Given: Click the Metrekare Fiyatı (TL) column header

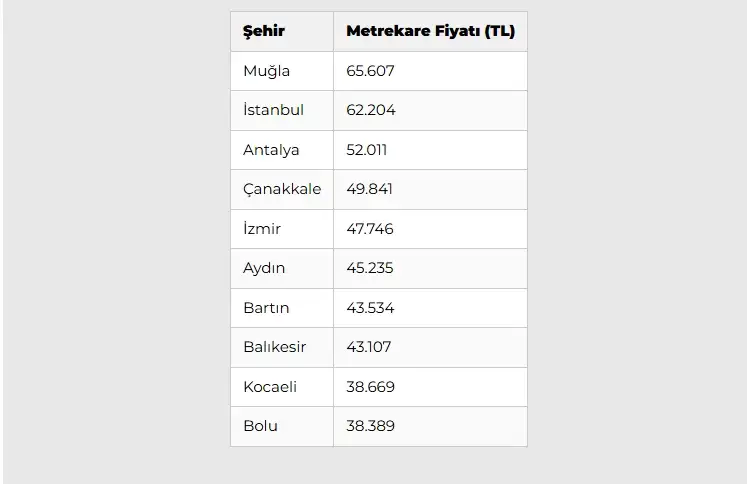Looking at the screenshot, I should point(430,31).
